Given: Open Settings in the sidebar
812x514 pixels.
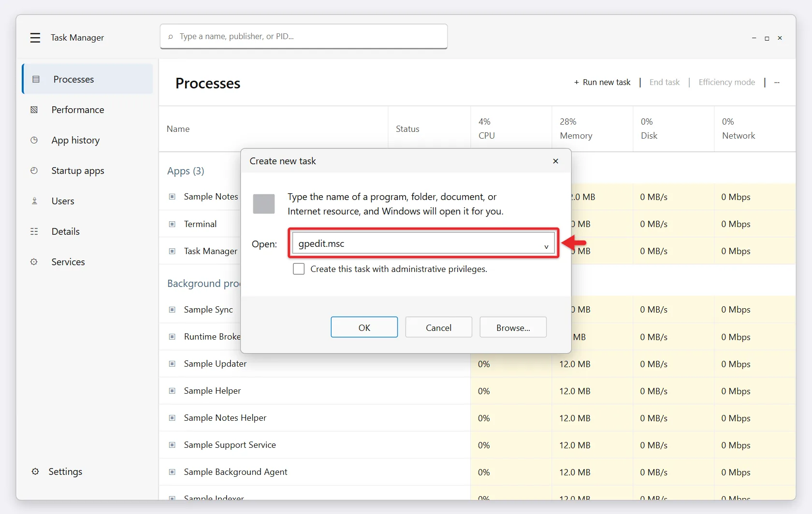Looking at the screenshot, I should tap(65, 471).
